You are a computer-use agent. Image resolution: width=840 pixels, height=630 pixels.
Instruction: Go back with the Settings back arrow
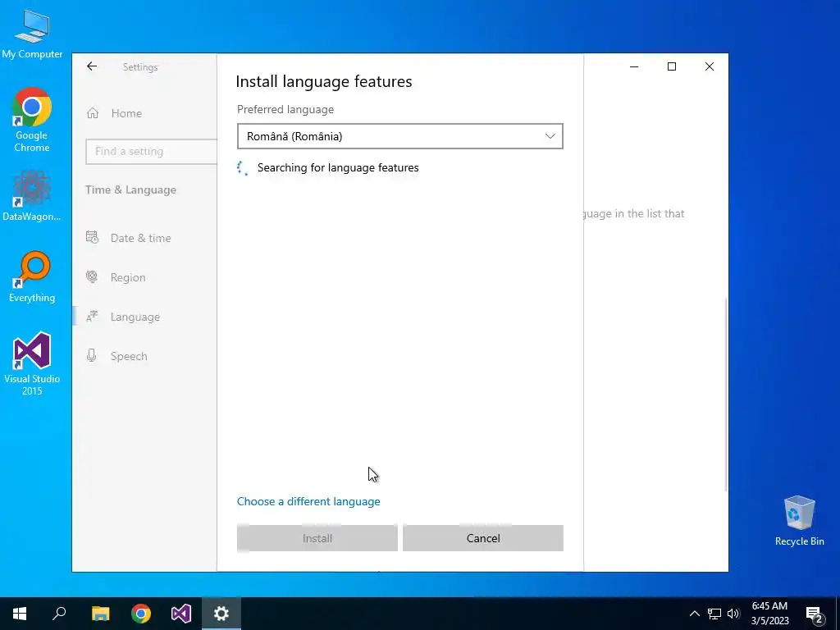(92, 66)
